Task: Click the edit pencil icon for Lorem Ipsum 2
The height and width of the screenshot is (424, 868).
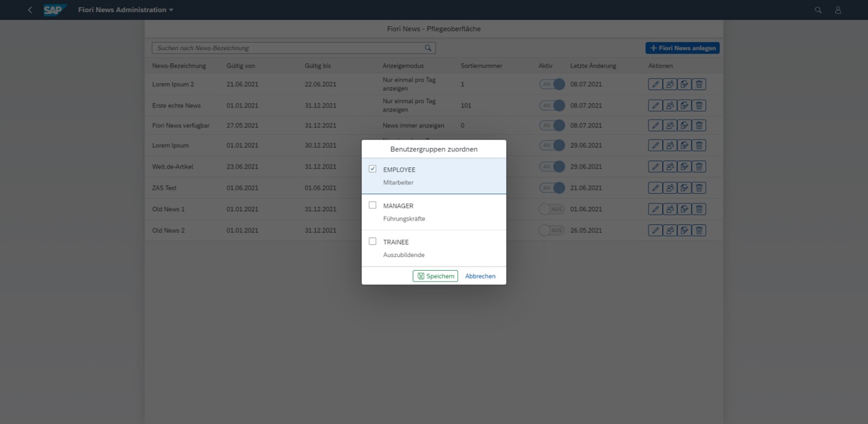Action: tap(655, 84)
